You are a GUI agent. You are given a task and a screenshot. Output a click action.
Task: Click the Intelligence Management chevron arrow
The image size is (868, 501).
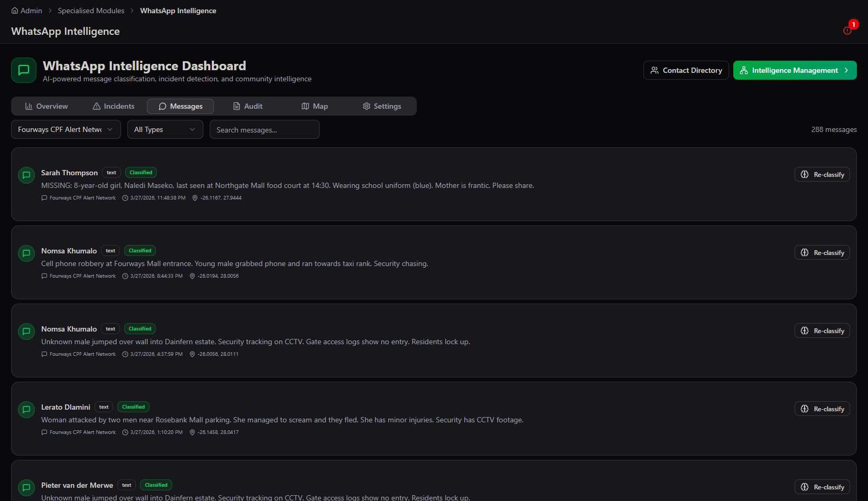point(846,70)
